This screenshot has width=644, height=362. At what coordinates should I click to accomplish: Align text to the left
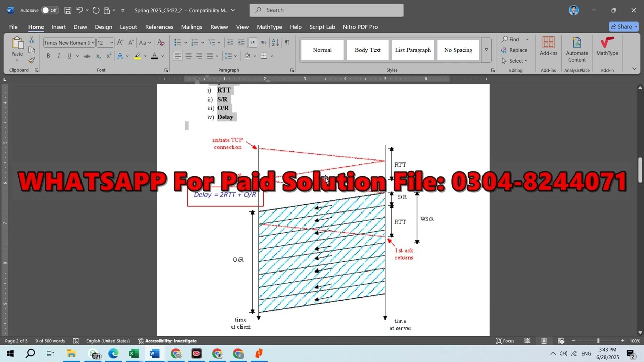[178, 56]
